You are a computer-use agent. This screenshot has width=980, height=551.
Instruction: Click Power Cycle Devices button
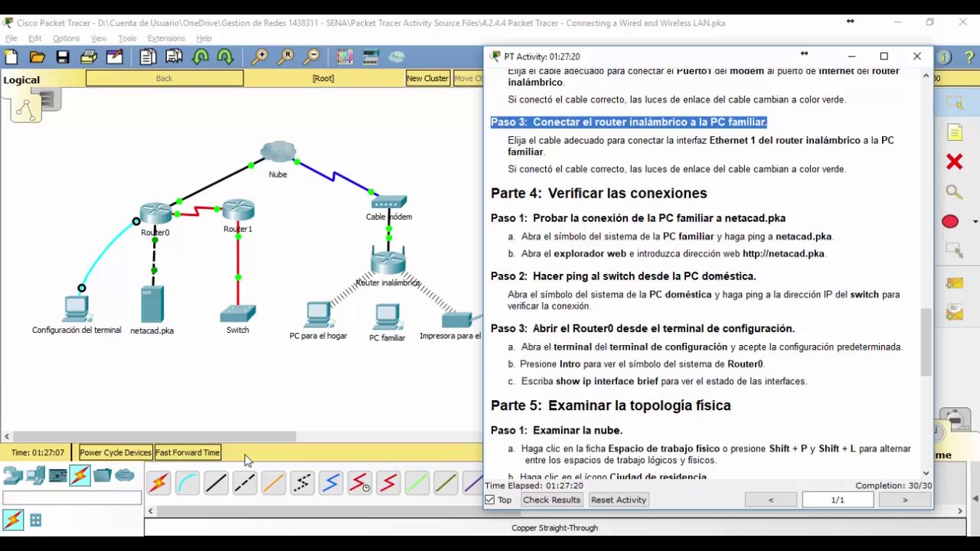116,452
